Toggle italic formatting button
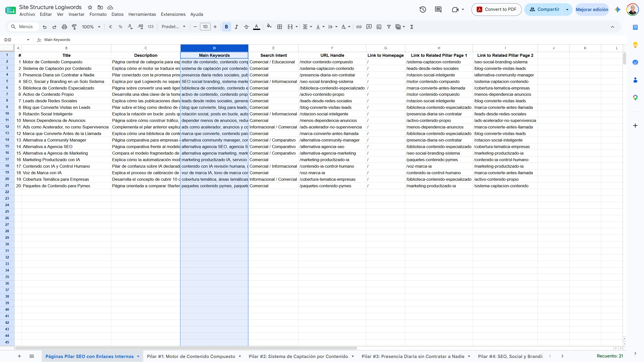This screenshot has height=362, width=644. [x=236, y=27]
